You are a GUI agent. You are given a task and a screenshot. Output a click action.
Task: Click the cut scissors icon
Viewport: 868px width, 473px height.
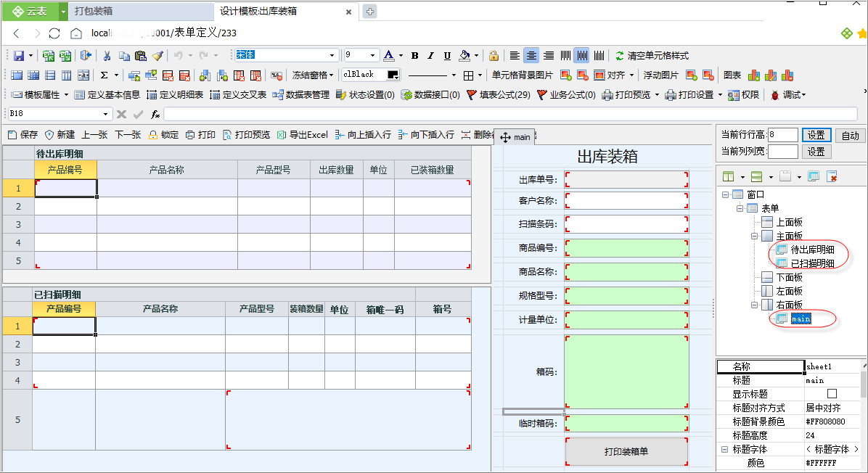107,55
